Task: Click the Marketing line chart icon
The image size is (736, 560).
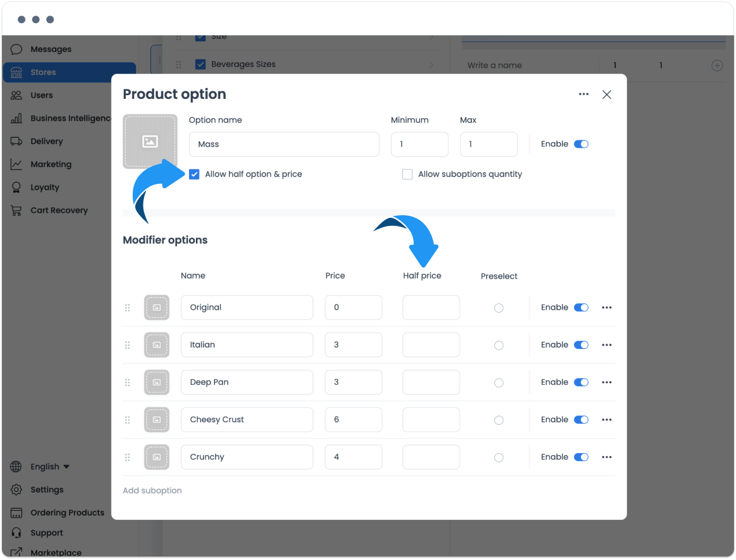Action: tap(16, 165)
